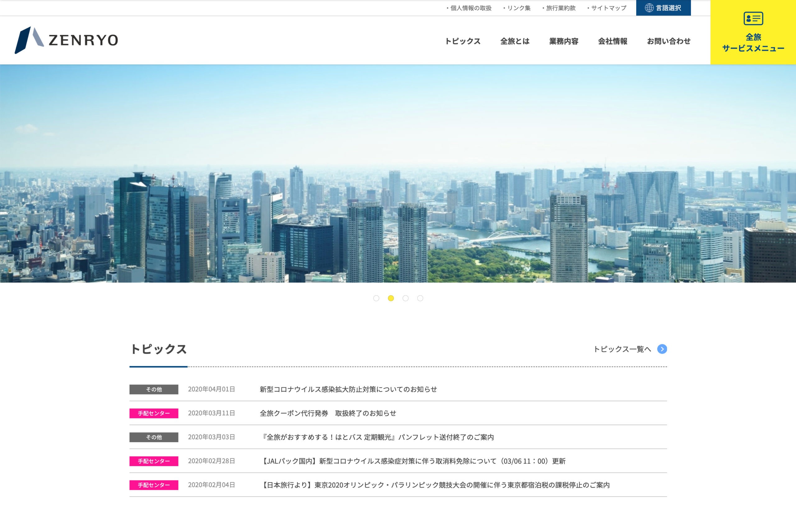Screen dimensions: 796x532
Task: Select the third carousel indicator dot
Action: point(405,298)
